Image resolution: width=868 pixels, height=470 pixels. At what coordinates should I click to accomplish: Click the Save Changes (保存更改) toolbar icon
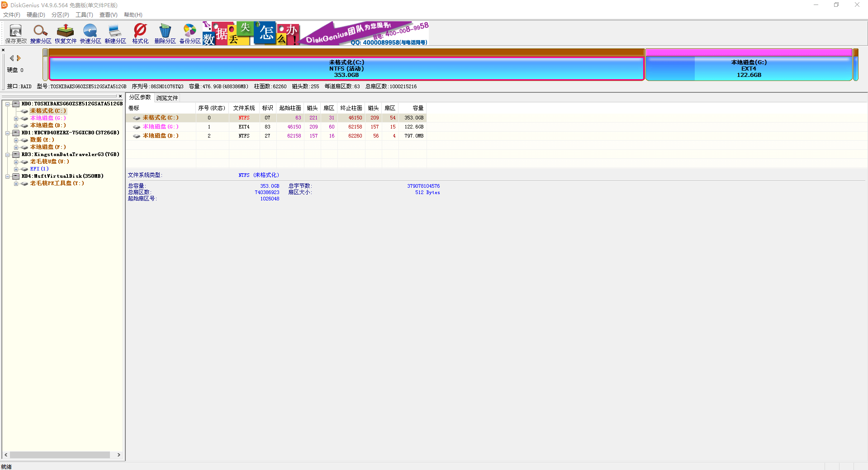point(16,33)
